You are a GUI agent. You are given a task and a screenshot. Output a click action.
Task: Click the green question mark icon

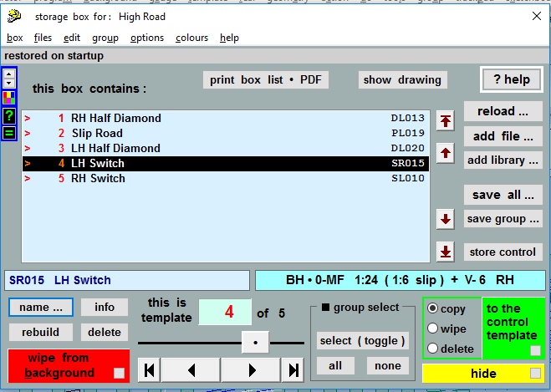click(x=10, y=115)
